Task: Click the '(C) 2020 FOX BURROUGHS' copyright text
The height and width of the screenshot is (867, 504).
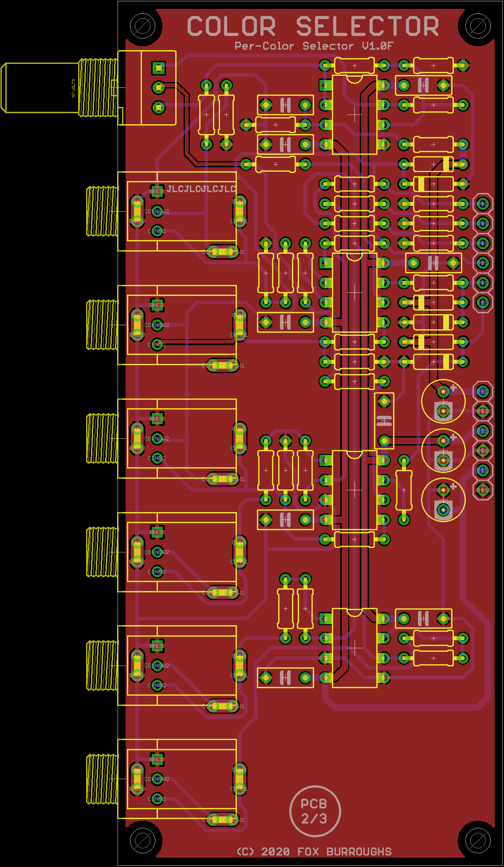Action: point(314,851)
